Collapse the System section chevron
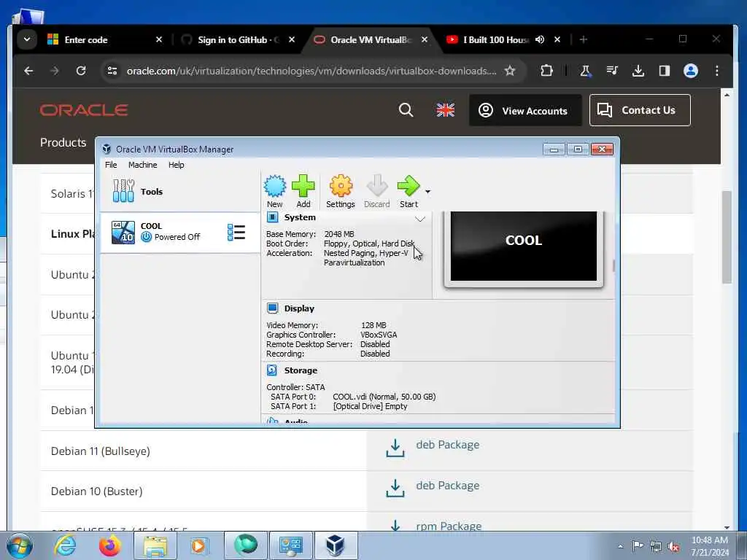 pos(420,219)
